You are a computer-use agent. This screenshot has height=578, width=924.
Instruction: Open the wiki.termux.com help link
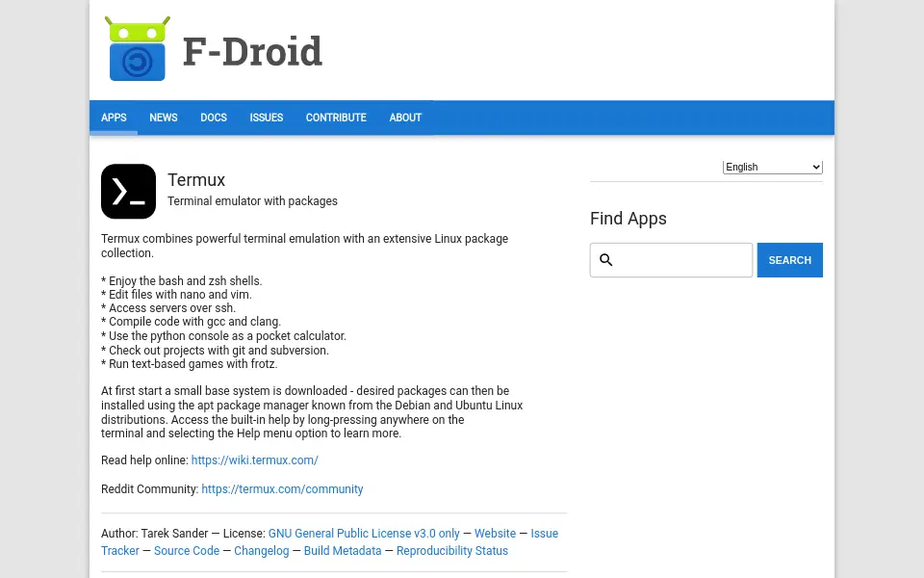[x=254, y=460]
